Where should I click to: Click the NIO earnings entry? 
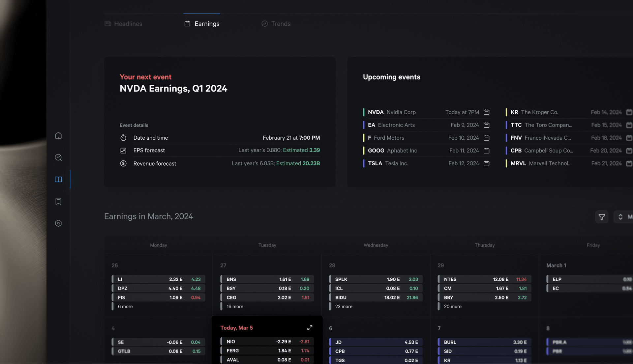tap(267, 342)
